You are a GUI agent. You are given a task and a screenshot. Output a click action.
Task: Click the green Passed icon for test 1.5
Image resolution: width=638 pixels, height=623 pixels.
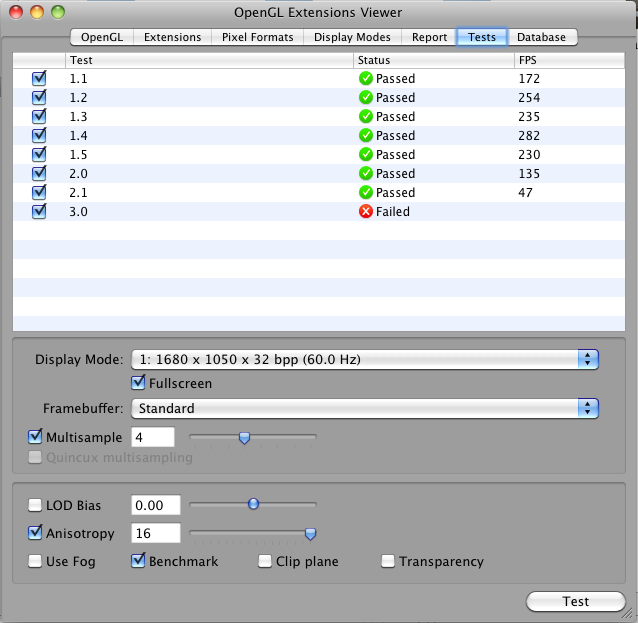pos(366,154)
